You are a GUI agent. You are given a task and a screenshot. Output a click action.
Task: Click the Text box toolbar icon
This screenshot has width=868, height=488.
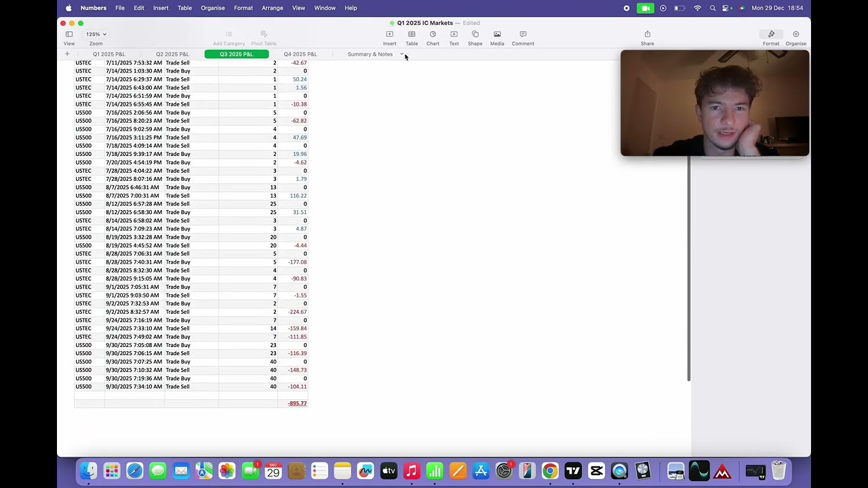pyautogui.click(x=454, y=34)
